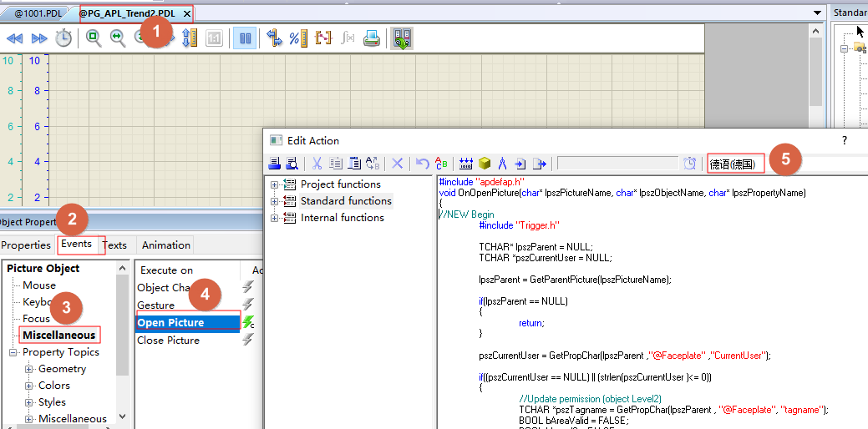Switch to the Properties tab
Screen dimensions: 868x429
tap(26, 245)
